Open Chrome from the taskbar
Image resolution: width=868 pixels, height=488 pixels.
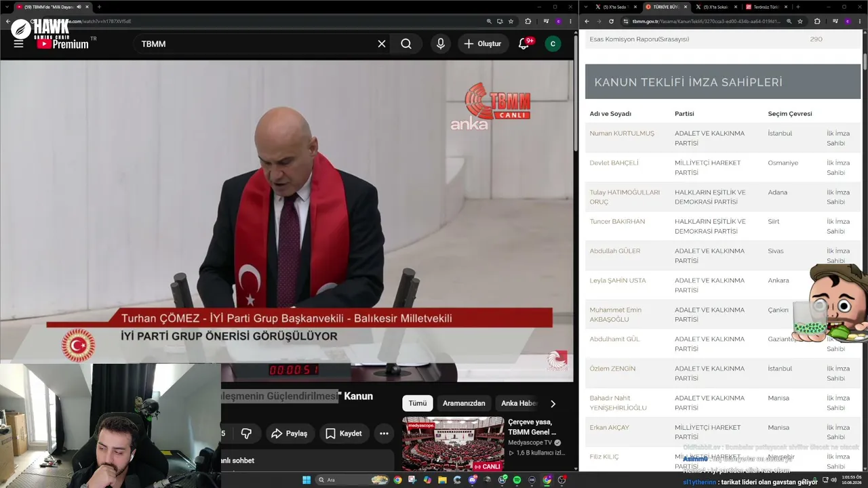pos(397,480)
